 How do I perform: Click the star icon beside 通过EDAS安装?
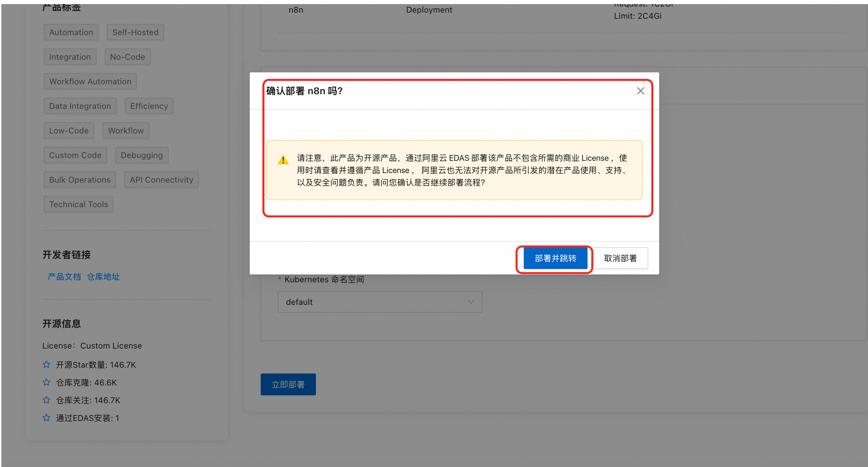point(46,418)
